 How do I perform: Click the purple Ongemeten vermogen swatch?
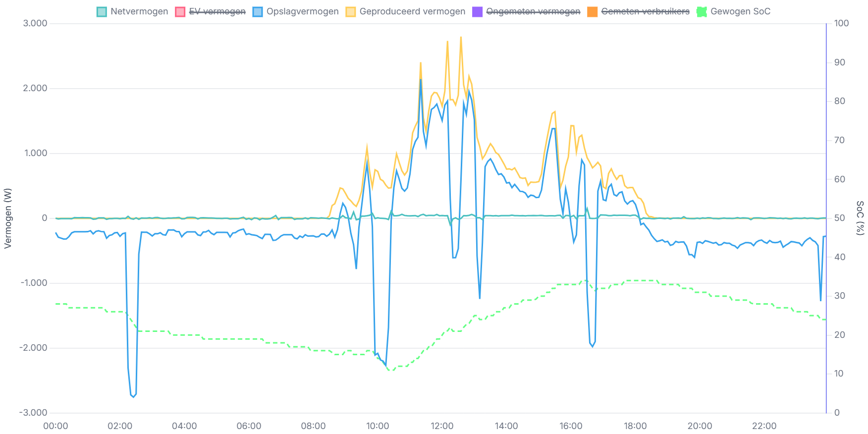point(477,12)
